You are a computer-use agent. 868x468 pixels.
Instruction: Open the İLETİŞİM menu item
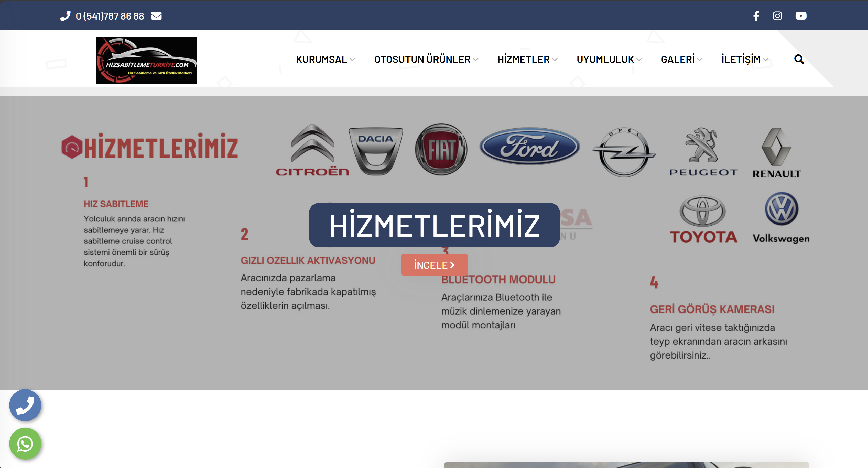pos(741,59)
